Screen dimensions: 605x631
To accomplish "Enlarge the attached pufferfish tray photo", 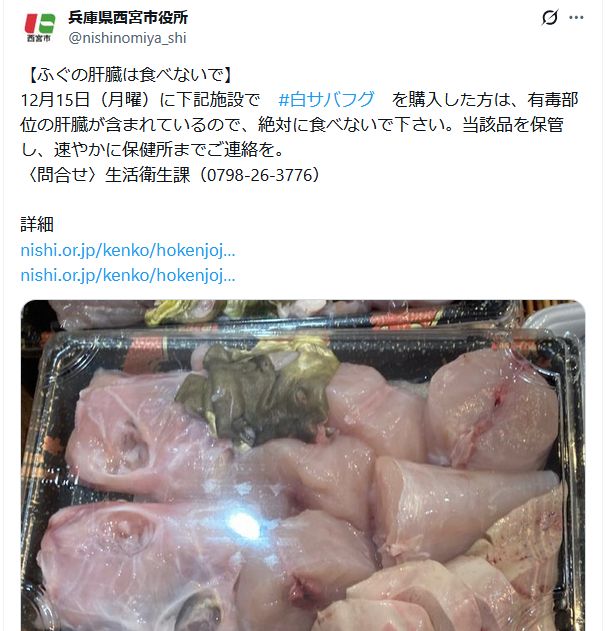I will click(x=303, y=465).
